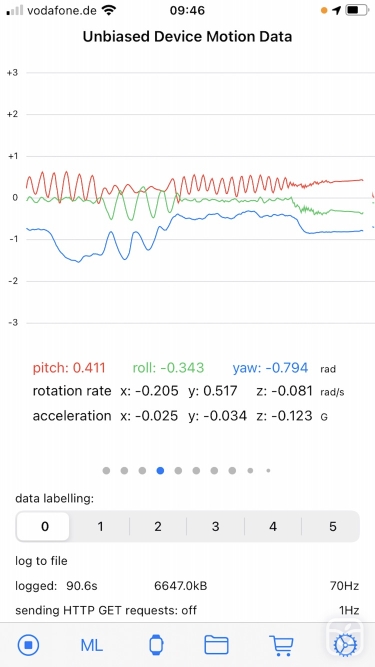
Task: Select data label 3
Action: click(x=216, y=526)
